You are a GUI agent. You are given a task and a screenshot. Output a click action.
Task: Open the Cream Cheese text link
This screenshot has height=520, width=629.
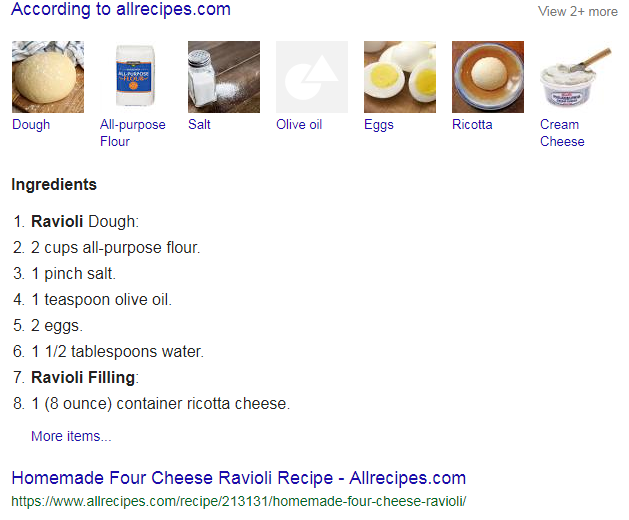pos(562,133)
